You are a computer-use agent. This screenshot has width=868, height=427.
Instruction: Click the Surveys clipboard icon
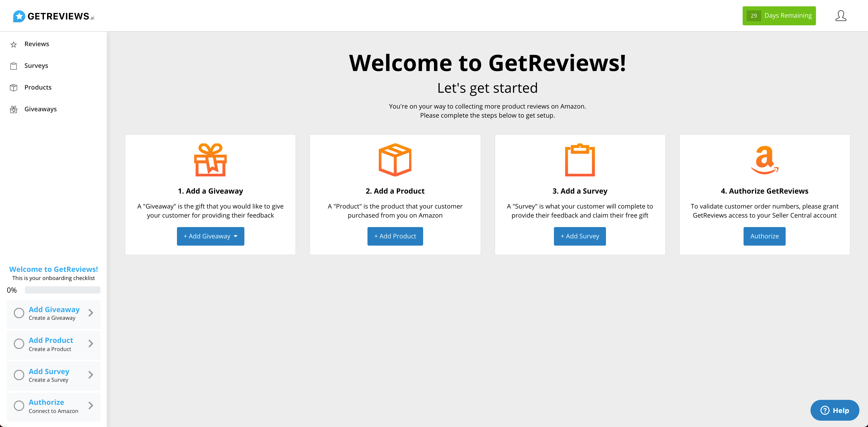tap(14, 66)
